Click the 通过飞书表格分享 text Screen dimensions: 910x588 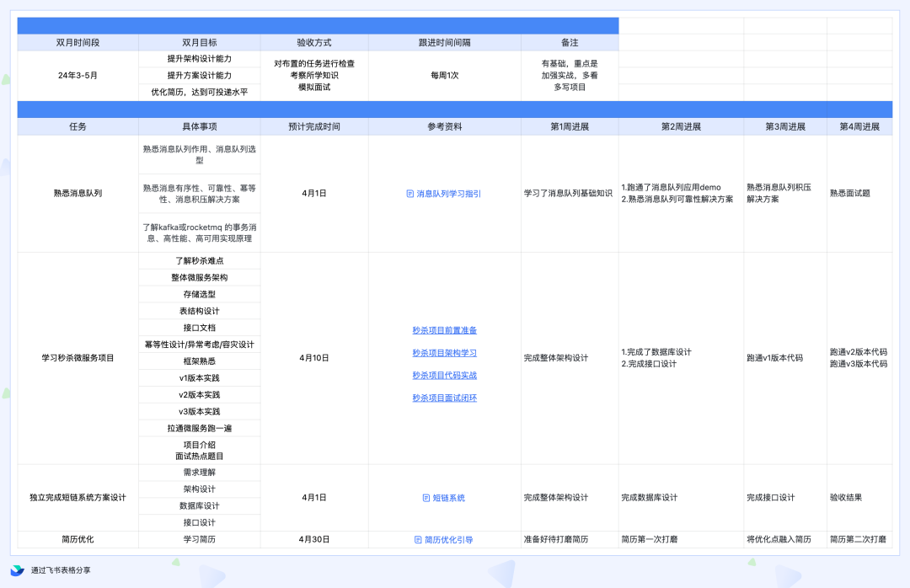pyautogui.click(x=61, y=570)
